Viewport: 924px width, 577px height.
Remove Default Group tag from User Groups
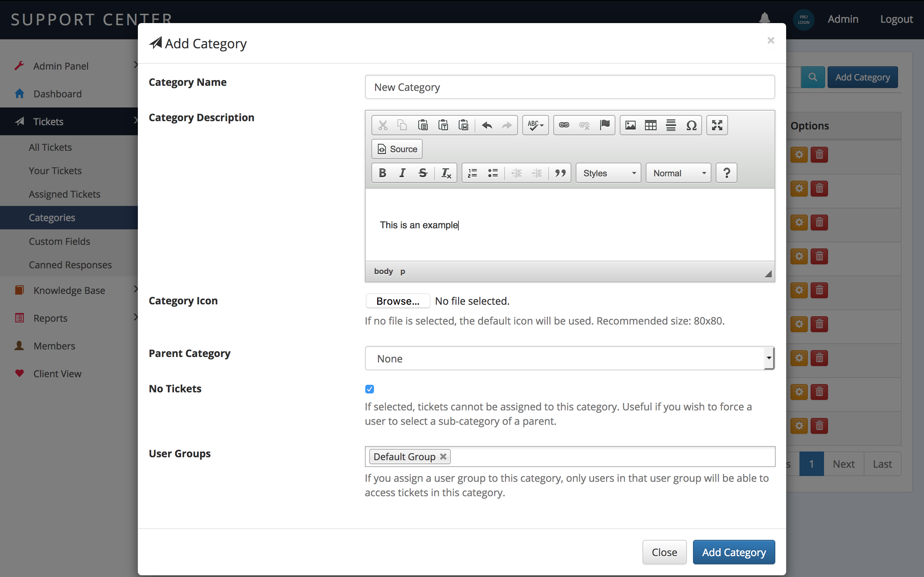pos(443,457)
